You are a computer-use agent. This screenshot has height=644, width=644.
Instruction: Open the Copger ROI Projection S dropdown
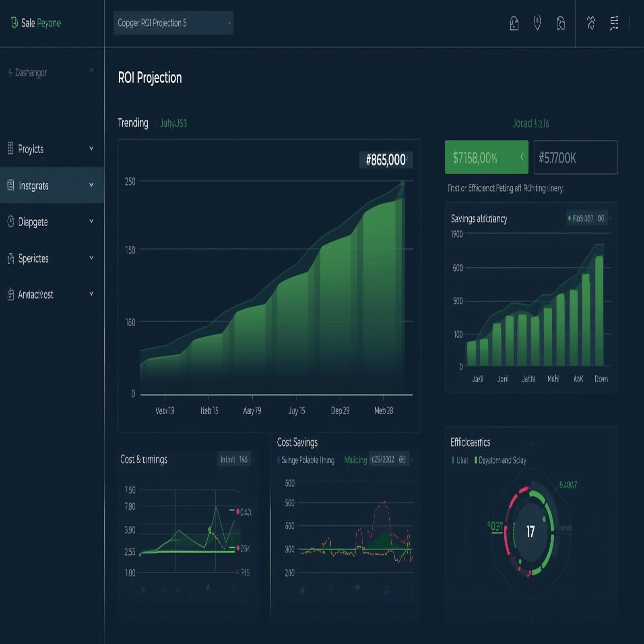(173, 23)
